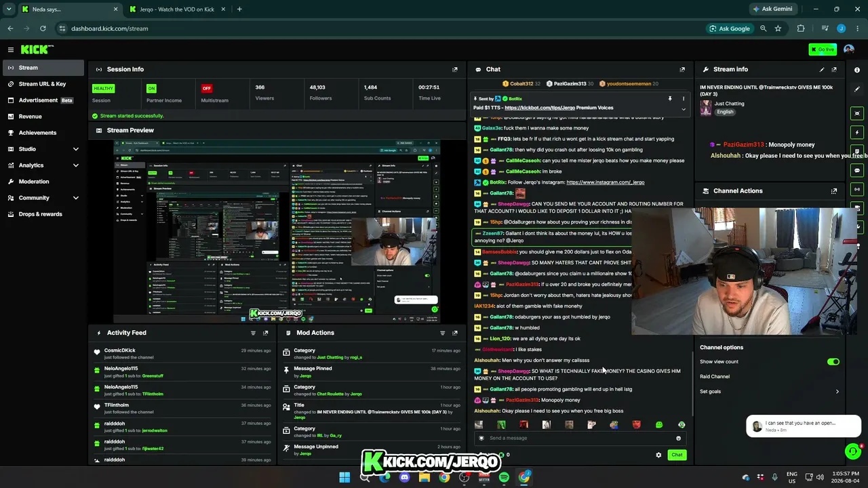Expand the Analytics sidebar section
Viewport: 868px width, 488px height.
75,165
